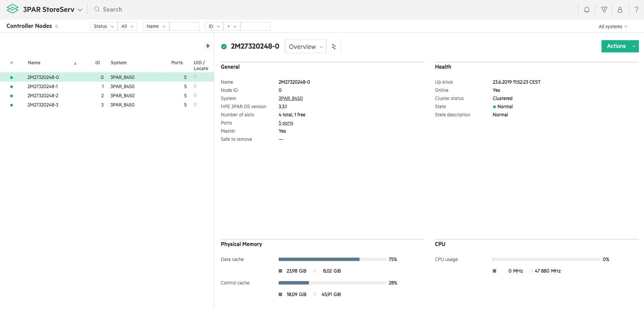Click the map view icon beside Overview
Viewport: 644px width, 309px height.
coord(334,47)
